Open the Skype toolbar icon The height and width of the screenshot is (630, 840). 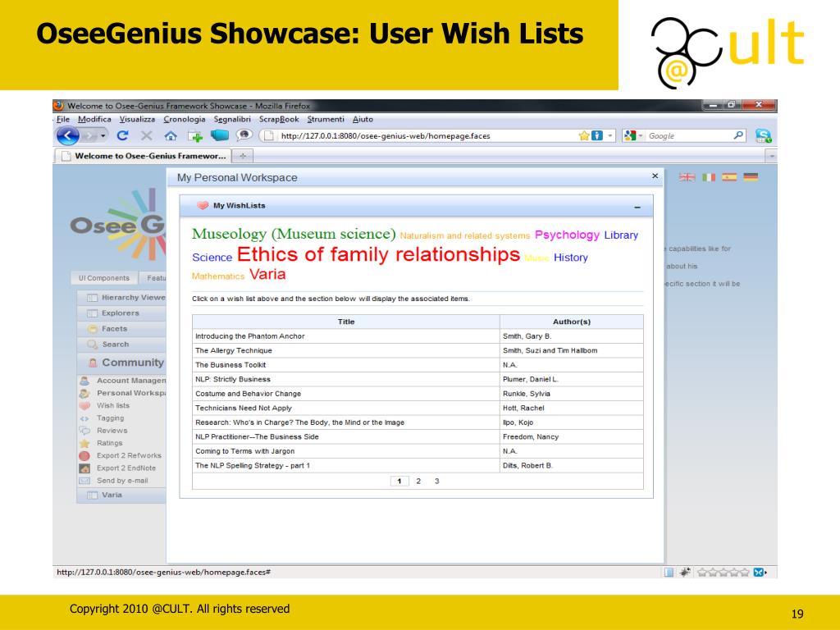tap(763, 136)
